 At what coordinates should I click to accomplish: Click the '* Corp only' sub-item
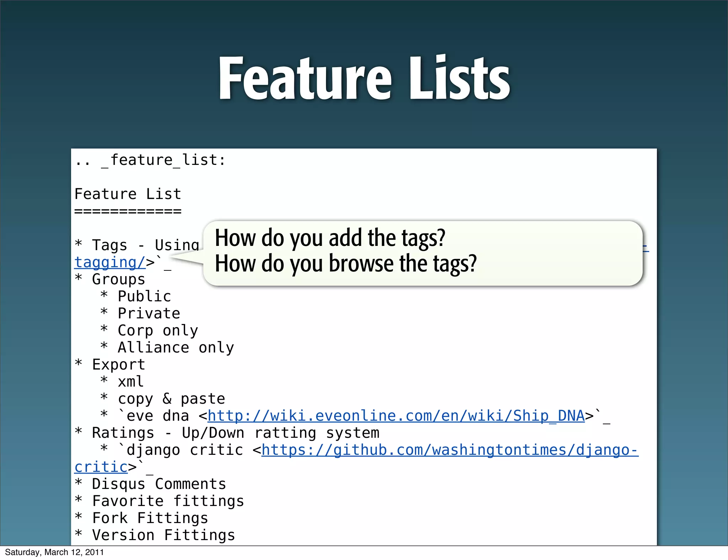149,330
